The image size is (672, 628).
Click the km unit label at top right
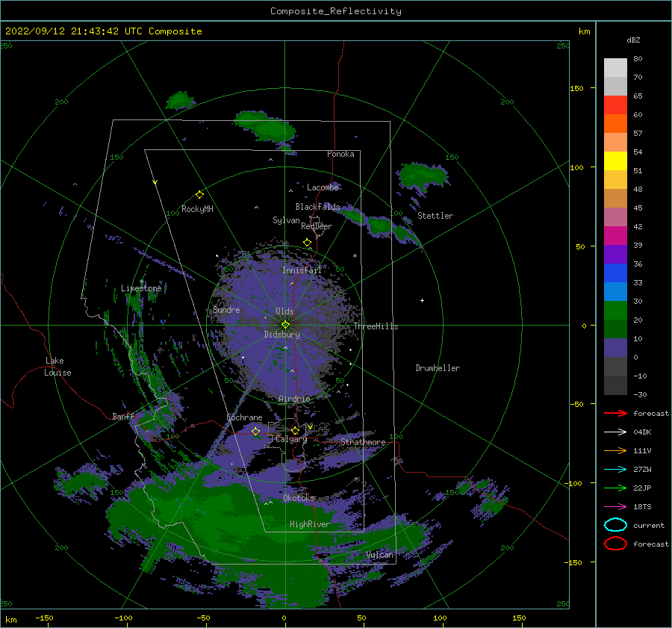[584, 31]
